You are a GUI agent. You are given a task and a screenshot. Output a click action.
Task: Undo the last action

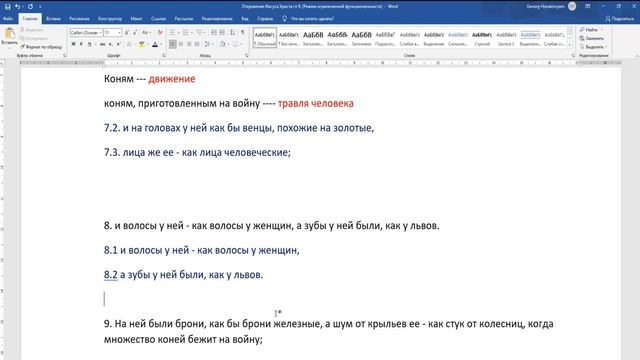[x=17, y=7]
